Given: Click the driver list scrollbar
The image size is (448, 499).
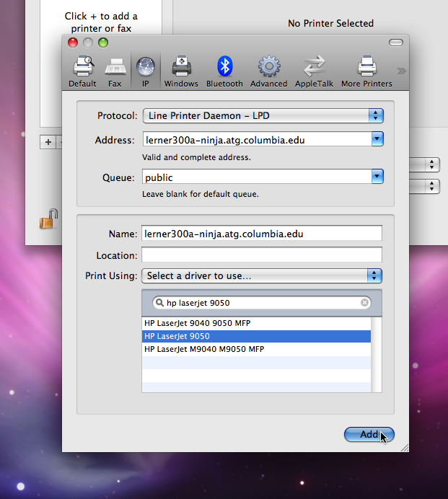Looking at the screenshot, I should point(377,355).
